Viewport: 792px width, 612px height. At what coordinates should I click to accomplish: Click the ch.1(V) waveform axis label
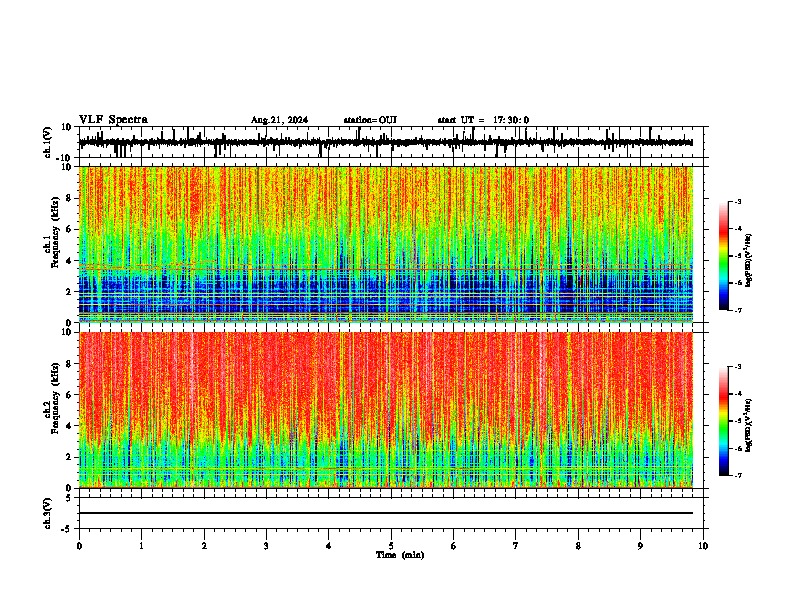48,142
